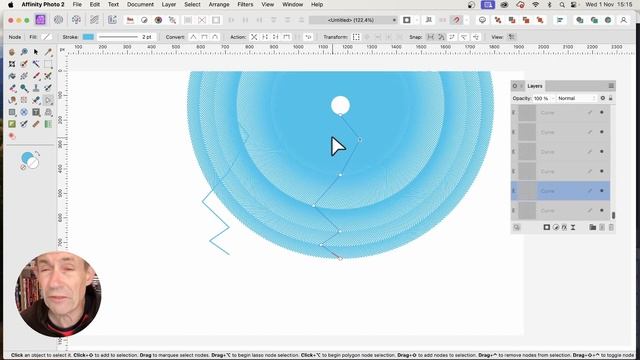The height and width of the screenshot is (360, 640).
Task: Toggle Quick Mask in top toolbar
Action: [x=407, y=20]
